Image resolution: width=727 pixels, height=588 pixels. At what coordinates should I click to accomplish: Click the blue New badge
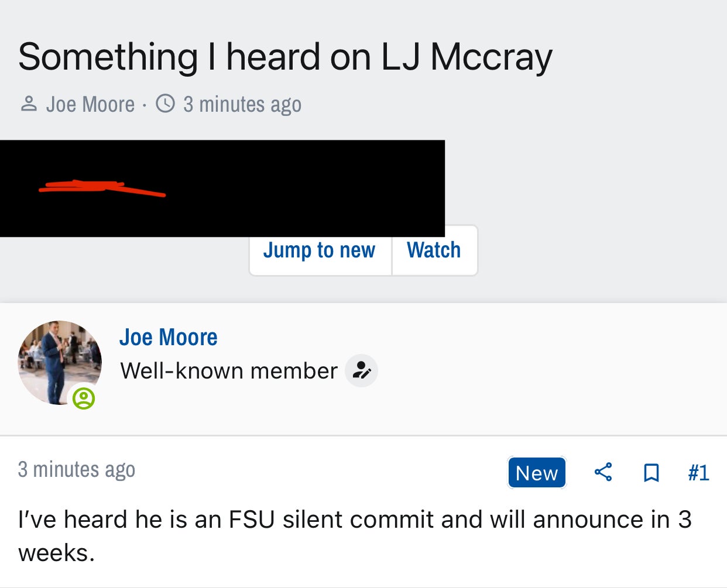pos(537,473)
